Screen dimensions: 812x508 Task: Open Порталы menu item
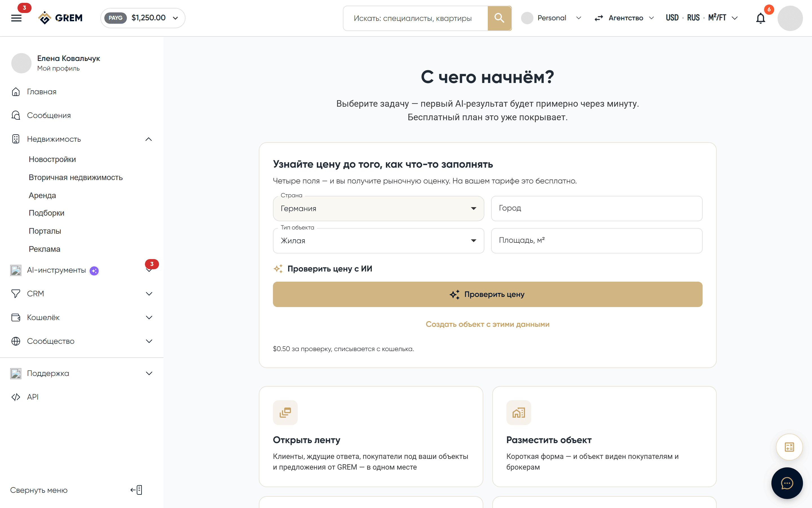pos(45,231)
